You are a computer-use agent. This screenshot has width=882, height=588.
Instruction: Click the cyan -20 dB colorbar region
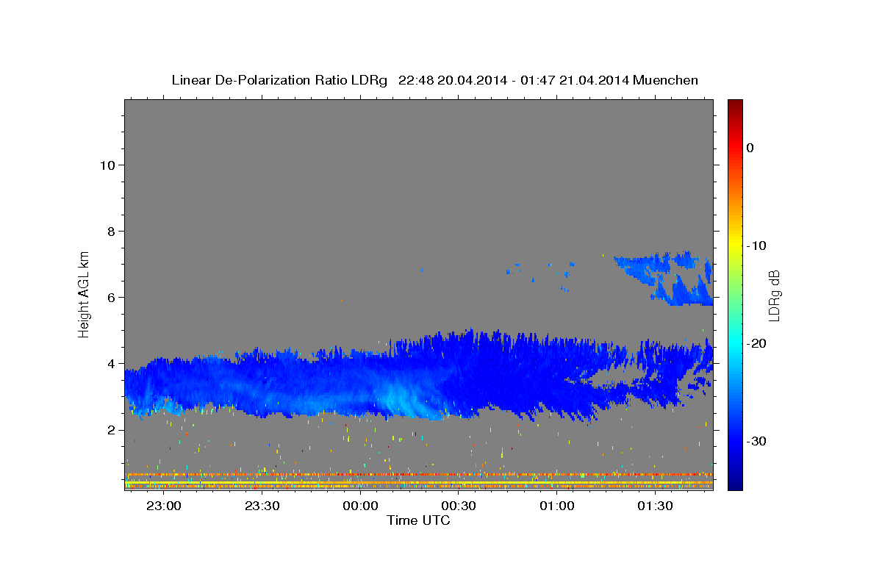[735, 343]
